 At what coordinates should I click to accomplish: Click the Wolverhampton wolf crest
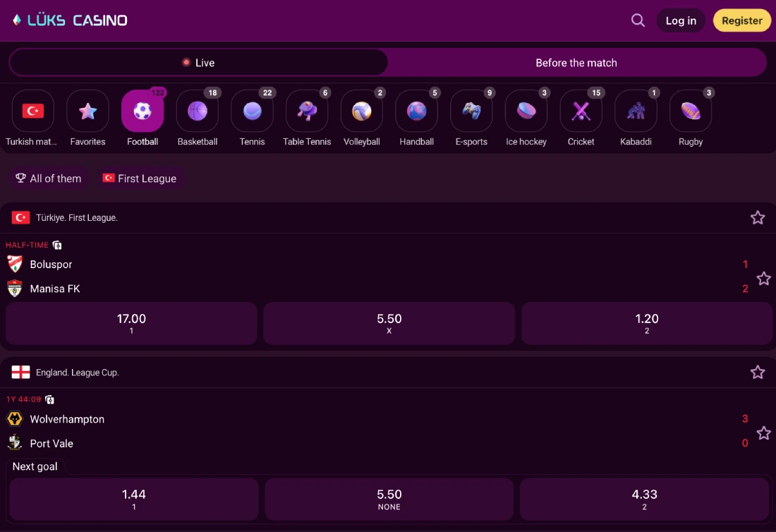pyautogui.click(x=15, y=418)
